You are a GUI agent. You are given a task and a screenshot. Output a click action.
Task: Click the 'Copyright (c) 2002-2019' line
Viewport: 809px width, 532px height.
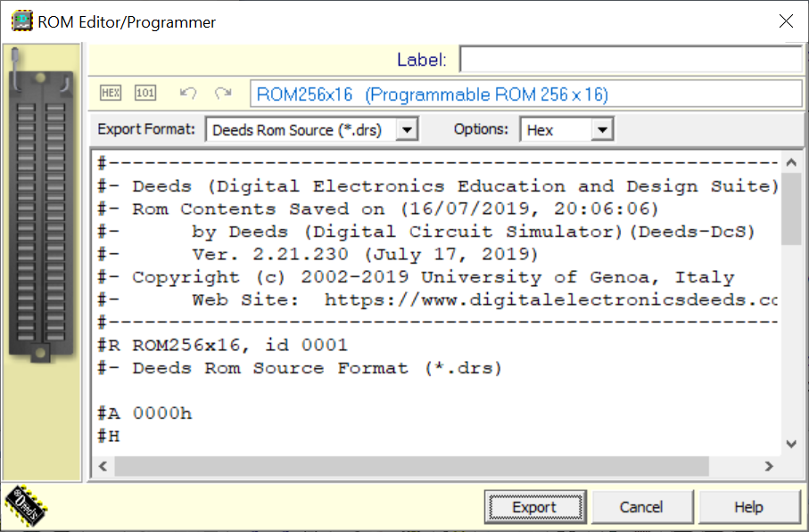416,277
